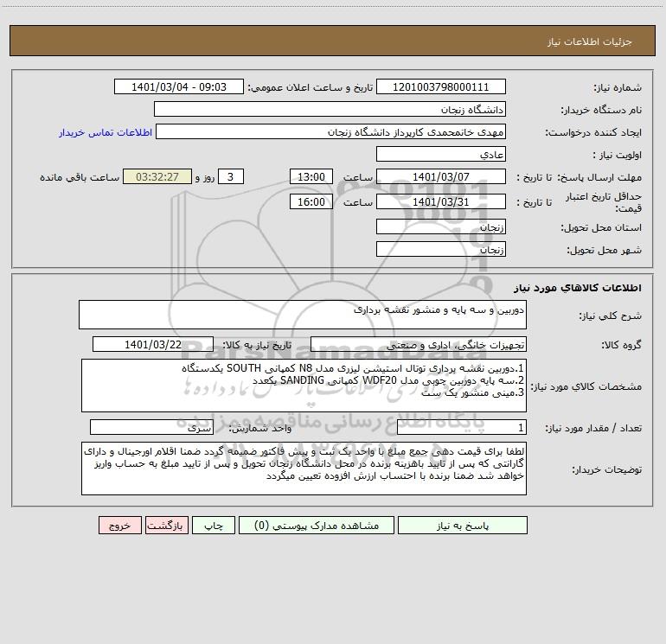Click the شماره نیاز label
Image resolution: width=666 pixels, height=644 pixels.
tap(618, 87)
